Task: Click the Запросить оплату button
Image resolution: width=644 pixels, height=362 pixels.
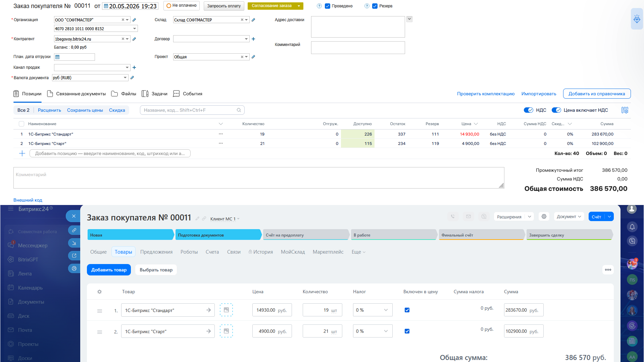Action: click(x=224, y=6)
